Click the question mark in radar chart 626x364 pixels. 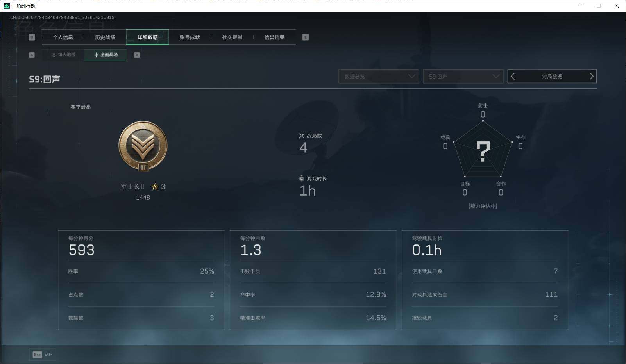483,152
